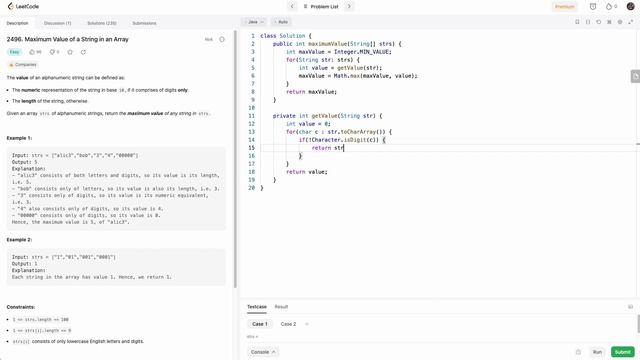Click 'class Solution' on line 1
The height and width of the screenshot is (360, 640).
pos(283,36)
